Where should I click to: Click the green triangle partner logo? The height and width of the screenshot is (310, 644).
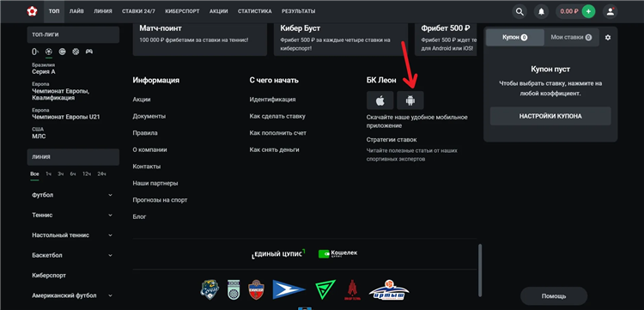coord(325,289)
